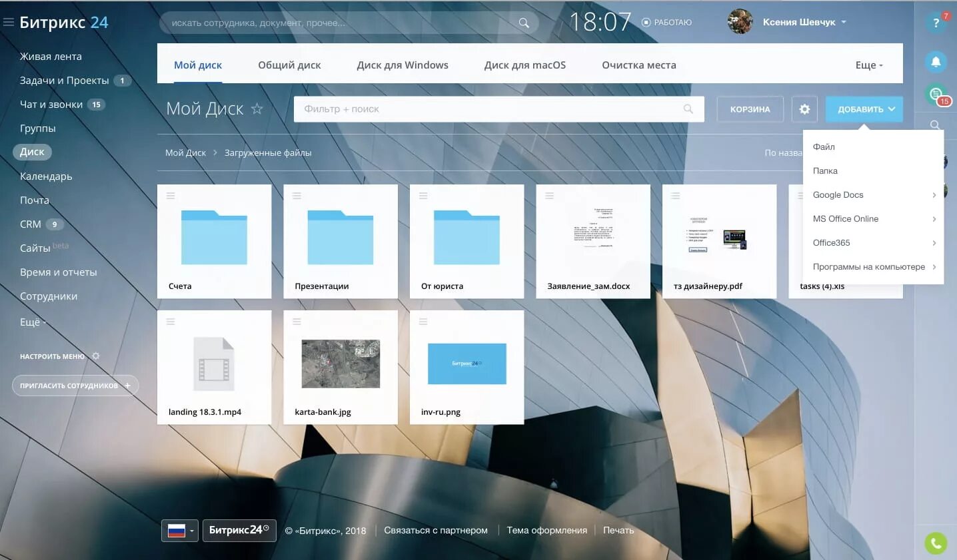Switch to Диск для Windows tab
The image size is (957, 560).
pos(403,65)
